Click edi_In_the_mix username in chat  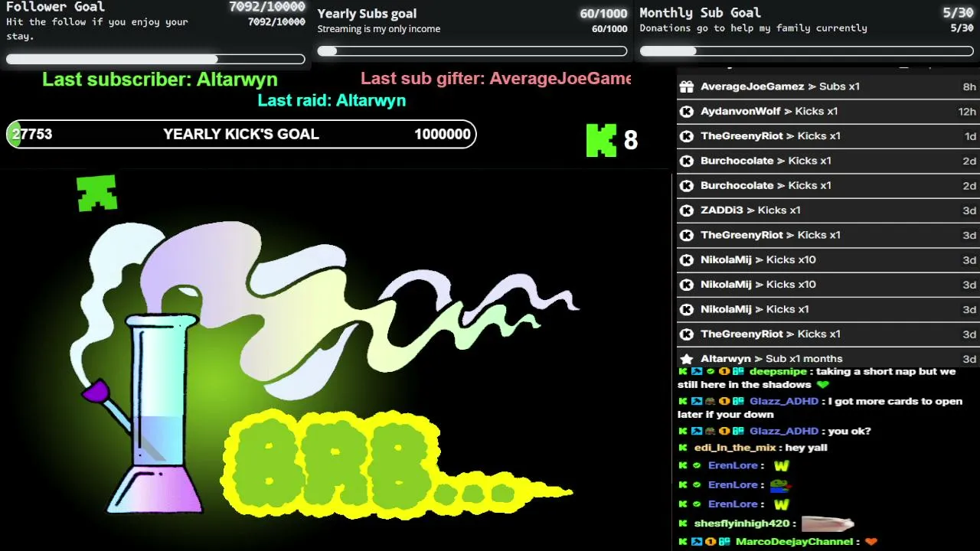(x=735, y=448)
